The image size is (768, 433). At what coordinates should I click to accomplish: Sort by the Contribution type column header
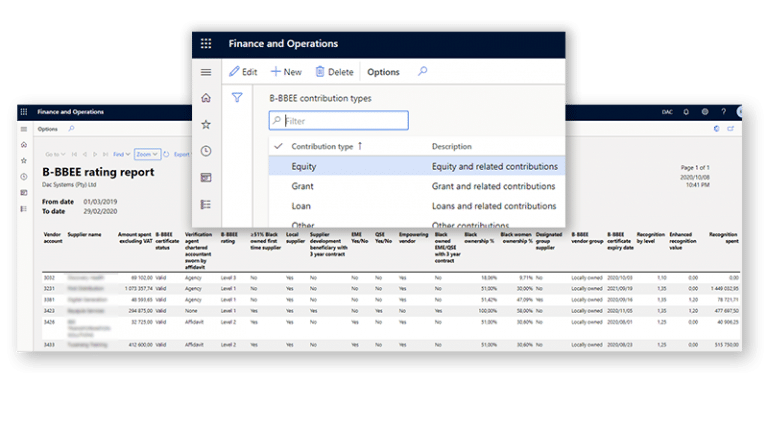coord(326,146)
